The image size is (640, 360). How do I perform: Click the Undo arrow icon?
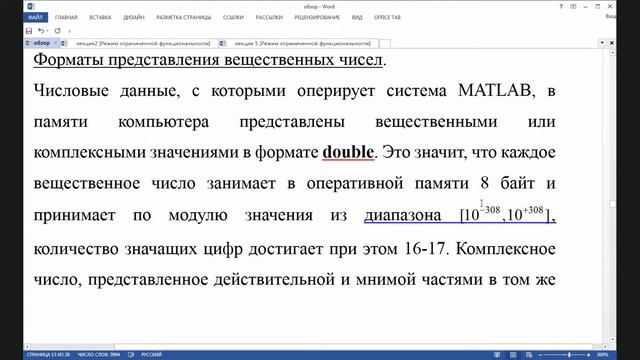[40, 31]
